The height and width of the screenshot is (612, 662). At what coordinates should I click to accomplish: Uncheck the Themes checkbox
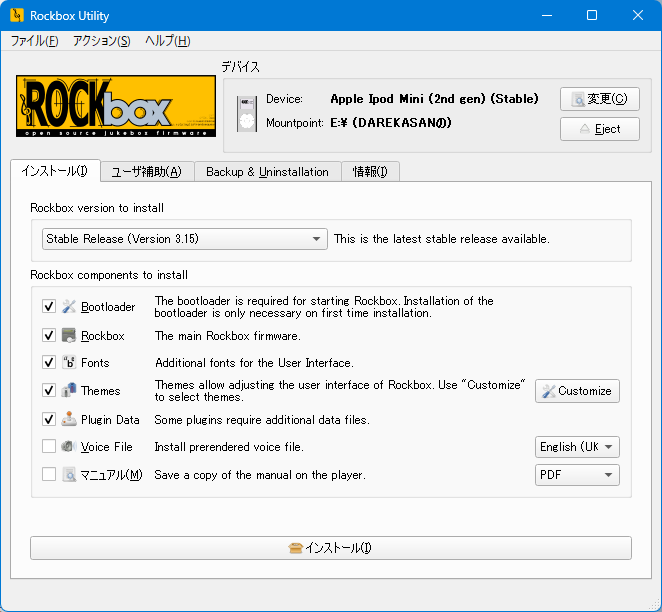point(49,390)
